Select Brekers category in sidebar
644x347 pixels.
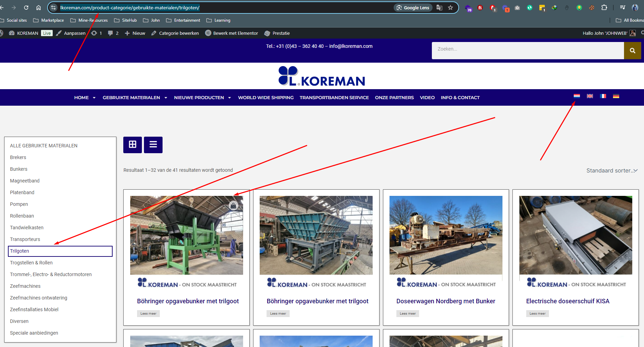click(18, 157)
